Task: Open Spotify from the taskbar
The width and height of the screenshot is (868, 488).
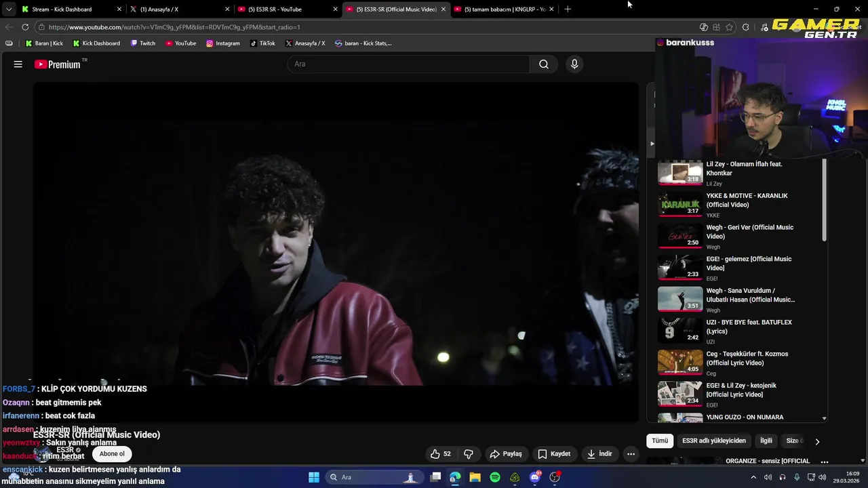Action: (x=495, y=477)
